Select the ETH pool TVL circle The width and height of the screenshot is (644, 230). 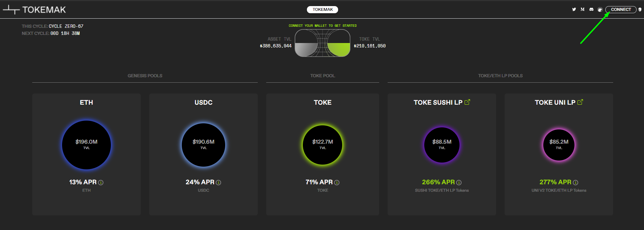tap(86, 145)
